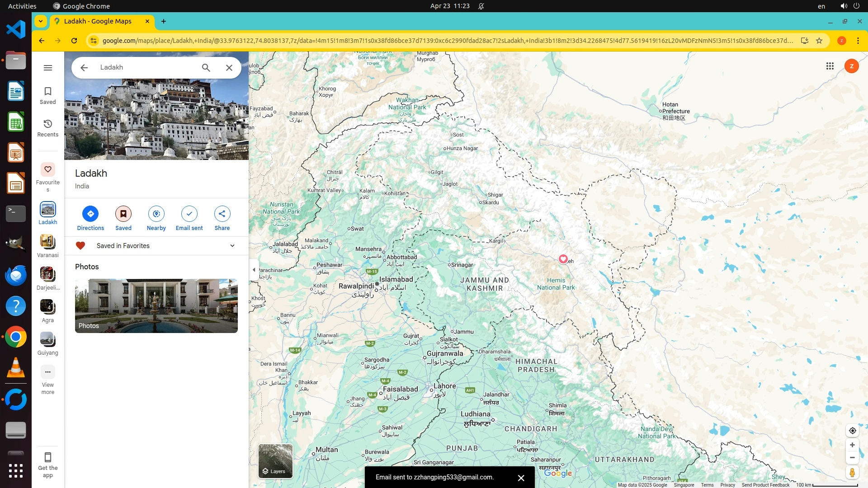The height and width of the screenshot is (488, 868).
Task: Expand the Saved in Favorites dropdown
Action: (232, 246)
